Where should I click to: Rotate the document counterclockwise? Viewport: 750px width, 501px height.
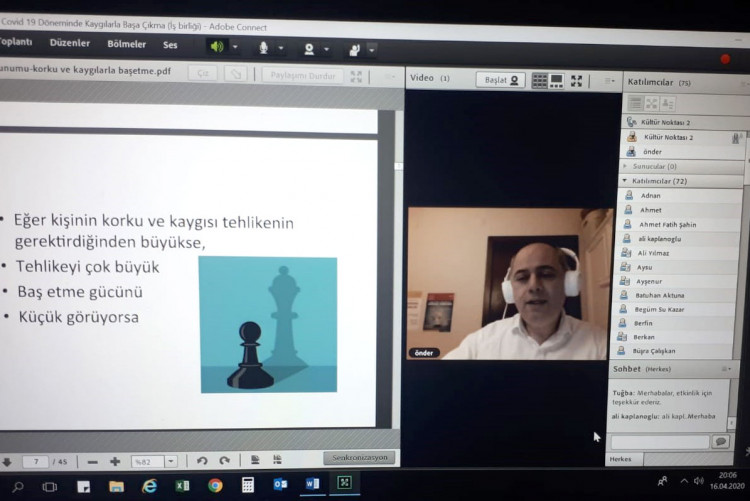202,461
